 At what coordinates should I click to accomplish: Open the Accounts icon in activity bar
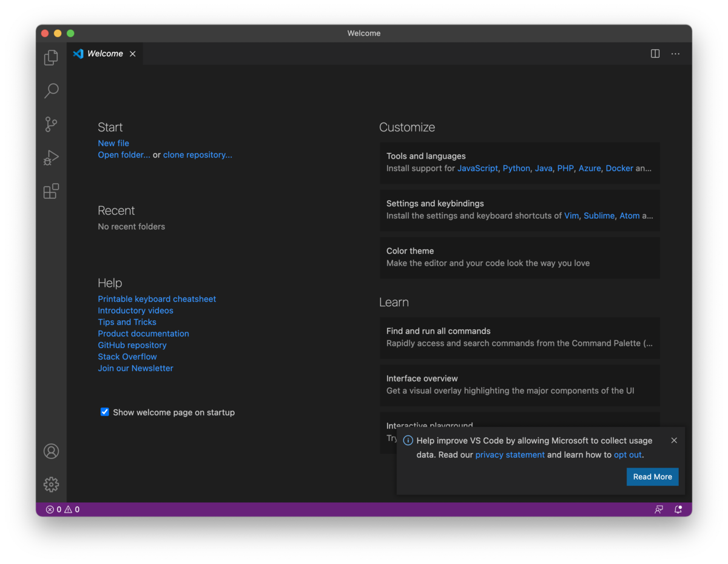pos(51,451)
